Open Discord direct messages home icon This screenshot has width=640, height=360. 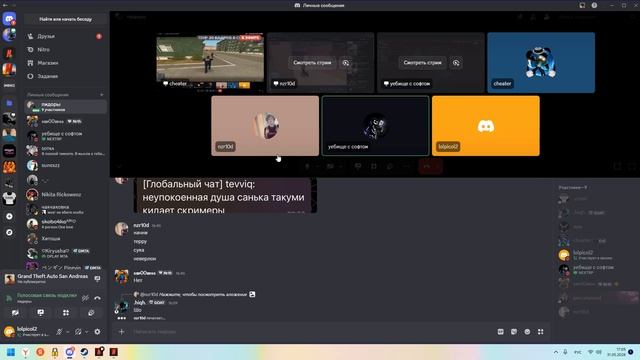pos(9,19)
